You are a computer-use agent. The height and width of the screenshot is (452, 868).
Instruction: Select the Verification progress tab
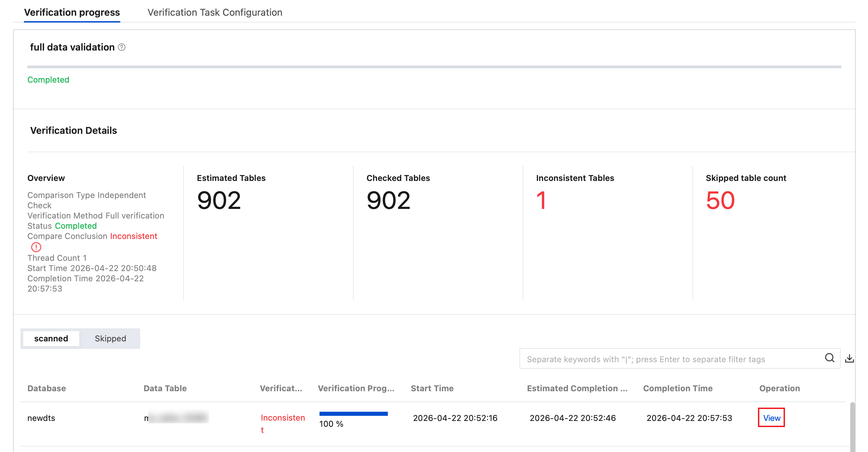click(72, 12)
